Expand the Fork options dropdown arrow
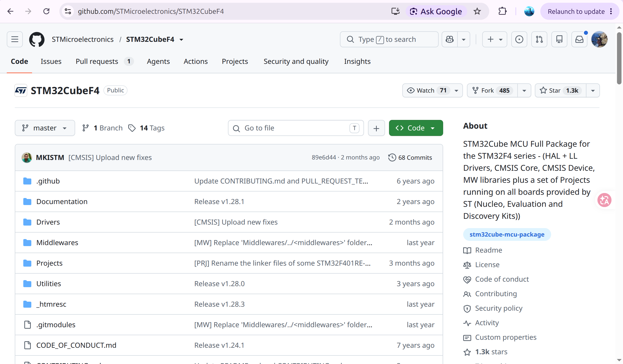 point(524,90)
